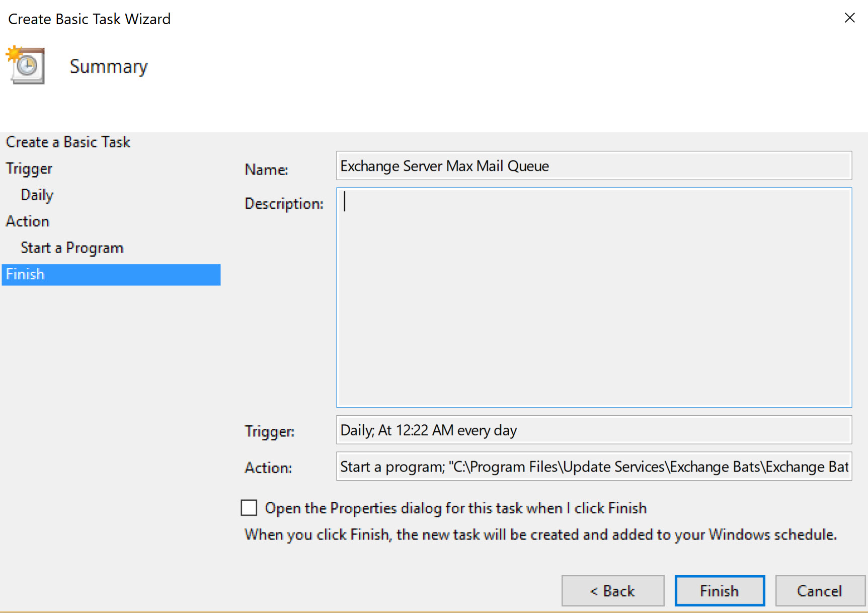The image size is (868, 613).
Task: Click the Create Basic Task Wizard title
Action: 90,19
